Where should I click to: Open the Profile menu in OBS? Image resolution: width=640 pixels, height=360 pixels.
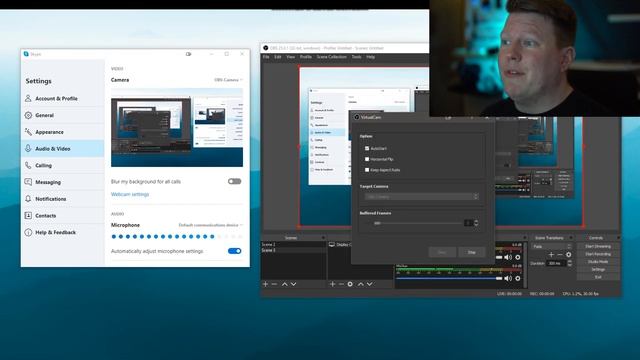(x=306, y=57)
